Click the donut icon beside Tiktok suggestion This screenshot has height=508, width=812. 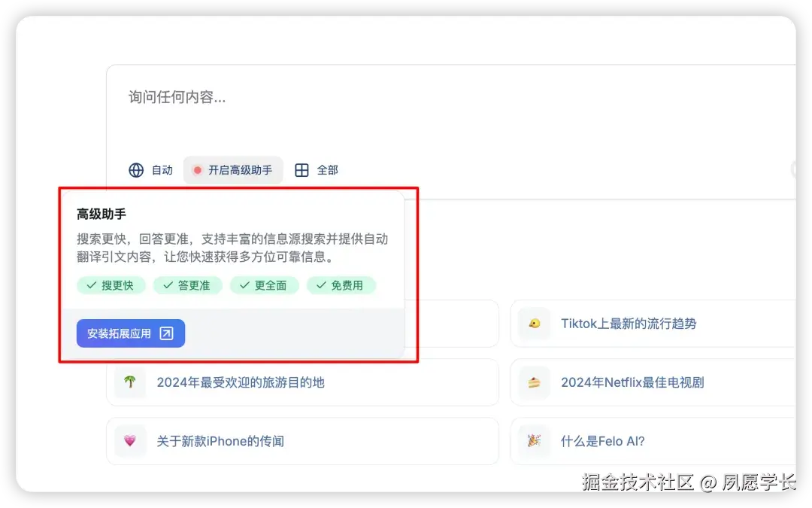pyautogui.click(x=533, y=324)
